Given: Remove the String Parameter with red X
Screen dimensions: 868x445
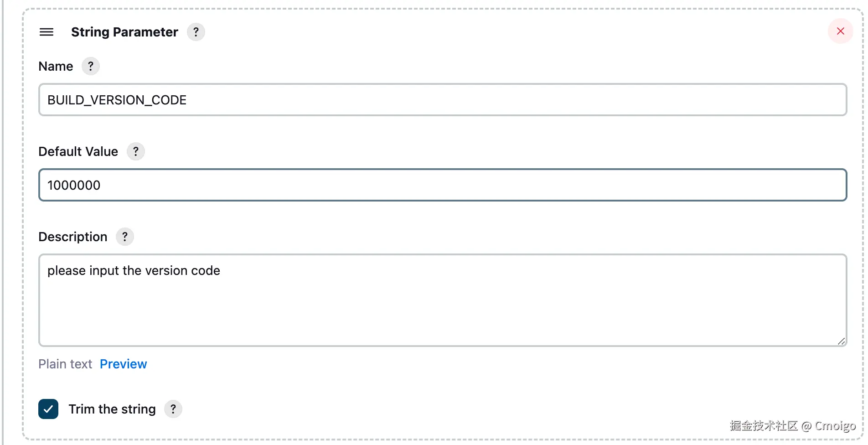Looking at the screenshot, I should point(840,31).
